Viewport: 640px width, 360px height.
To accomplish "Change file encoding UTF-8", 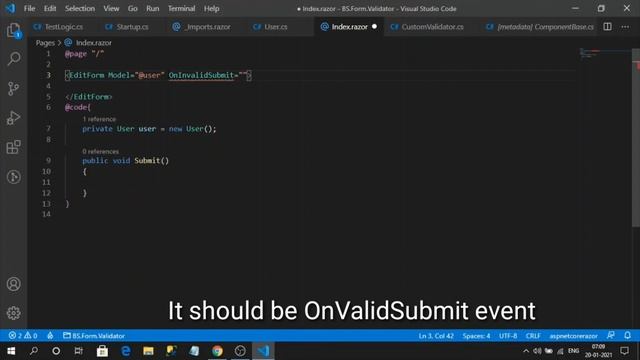I will point(508,336).
